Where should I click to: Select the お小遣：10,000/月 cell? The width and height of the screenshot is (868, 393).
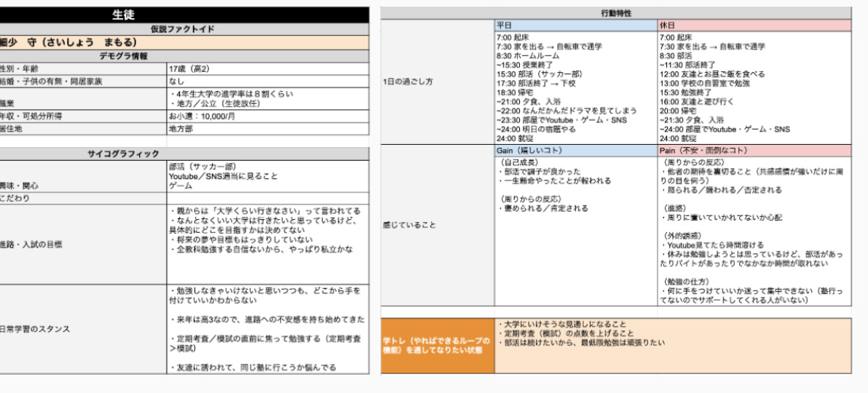click(268, 116)
